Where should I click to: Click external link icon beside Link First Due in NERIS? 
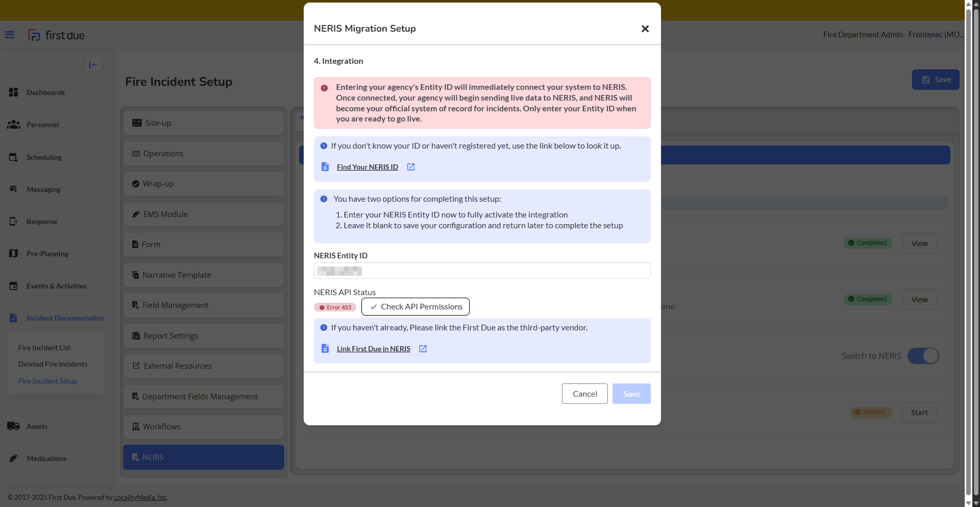point(423,349)
